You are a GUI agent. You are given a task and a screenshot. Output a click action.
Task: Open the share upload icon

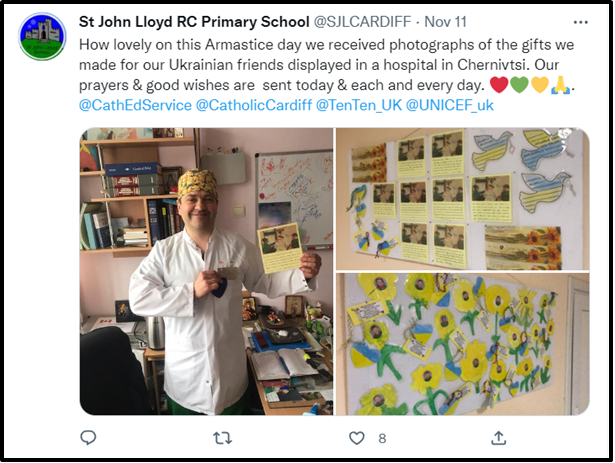tap(499, 438)
